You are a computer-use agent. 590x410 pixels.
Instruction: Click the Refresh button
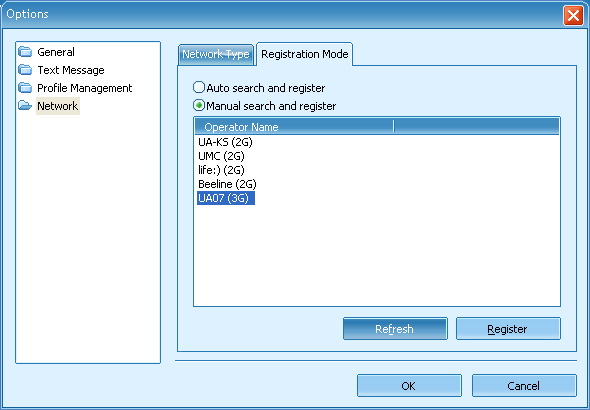395,329
